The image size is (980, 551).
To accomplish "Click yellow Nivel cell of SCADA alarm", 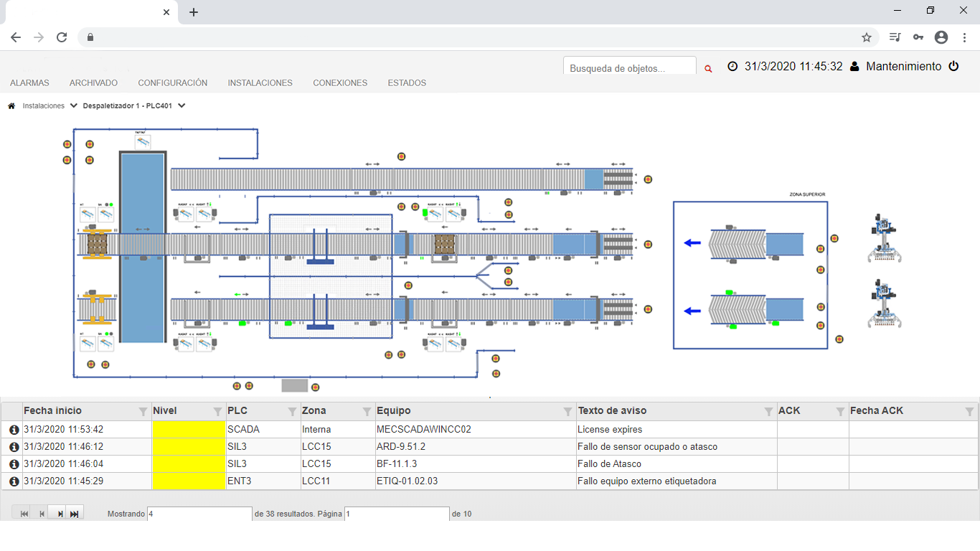I will tap(189, 430).
